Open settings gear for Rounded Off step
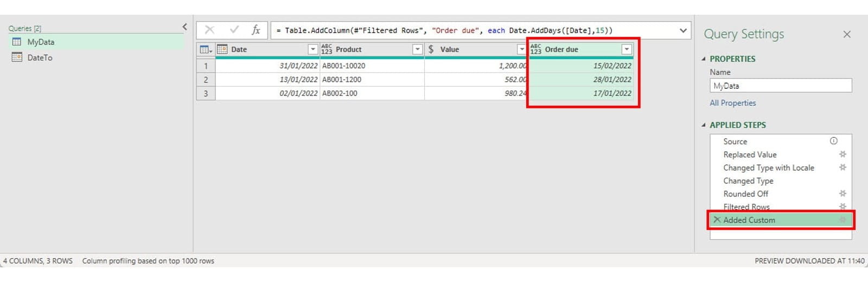Viewport: 868px width, 282px height. pyautogui.click(x=843, y=194)
